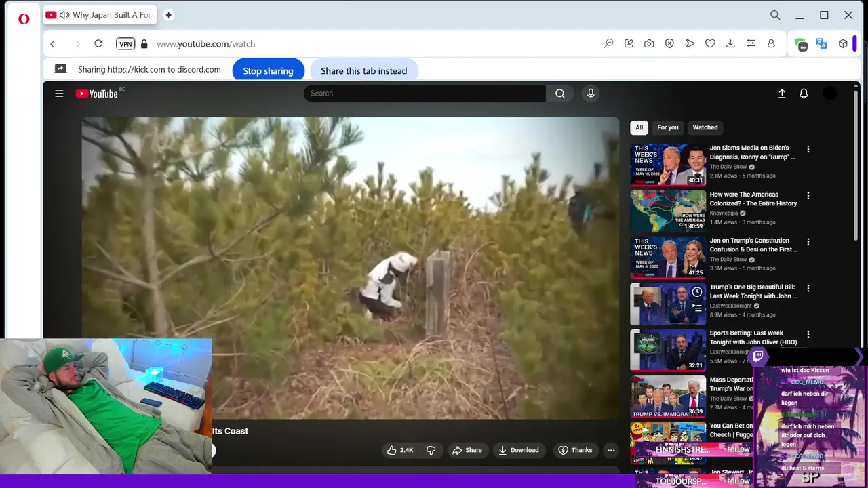Open options for Jon Slams Media video
Image resolution: width=868 pixels, height=488 pixels.
808,149
